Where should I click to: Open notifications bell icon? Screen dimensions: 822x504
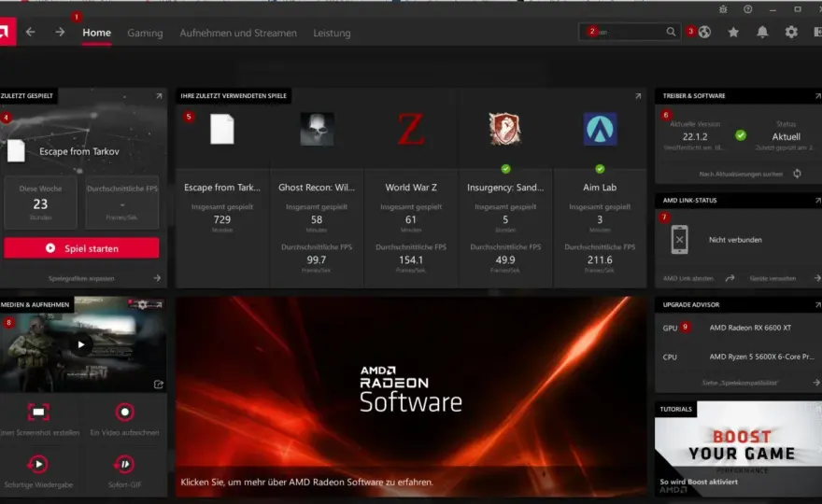pos(762,33)
